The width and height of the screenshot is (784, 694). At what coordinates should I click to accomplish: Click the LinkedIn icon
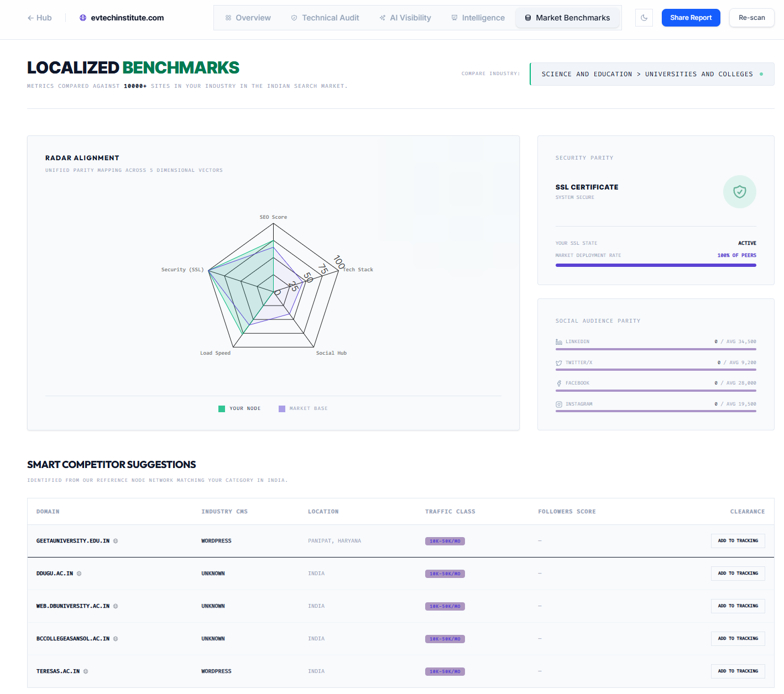click(x=559, y=342)
